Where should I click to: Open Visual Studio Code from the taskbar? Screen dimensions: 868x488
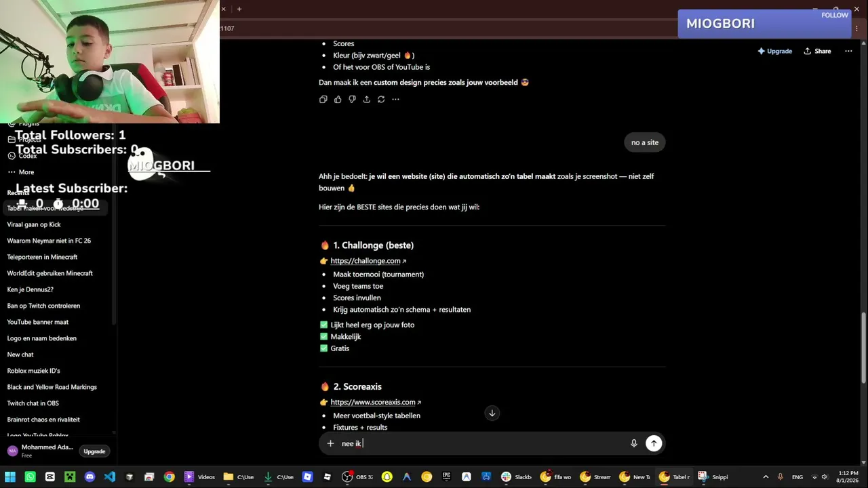click(x=110, y=477)
